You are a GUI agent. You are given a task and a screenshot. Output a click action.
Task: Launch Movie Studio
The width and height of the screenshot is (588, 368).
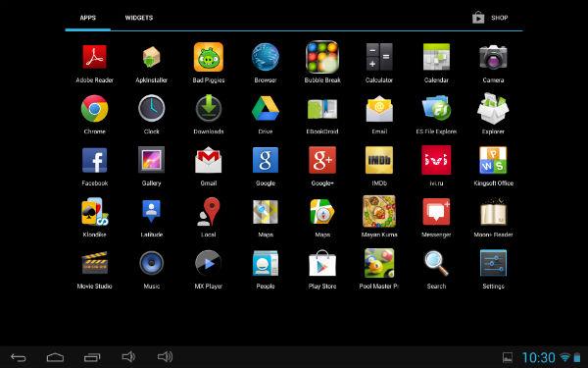(x=94, y=263)
